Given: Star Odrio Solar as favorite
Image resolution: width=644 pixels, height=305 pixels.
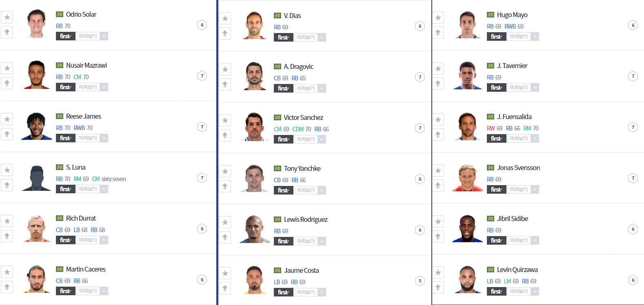Looking at the screenshot, I should coord(7,17).
